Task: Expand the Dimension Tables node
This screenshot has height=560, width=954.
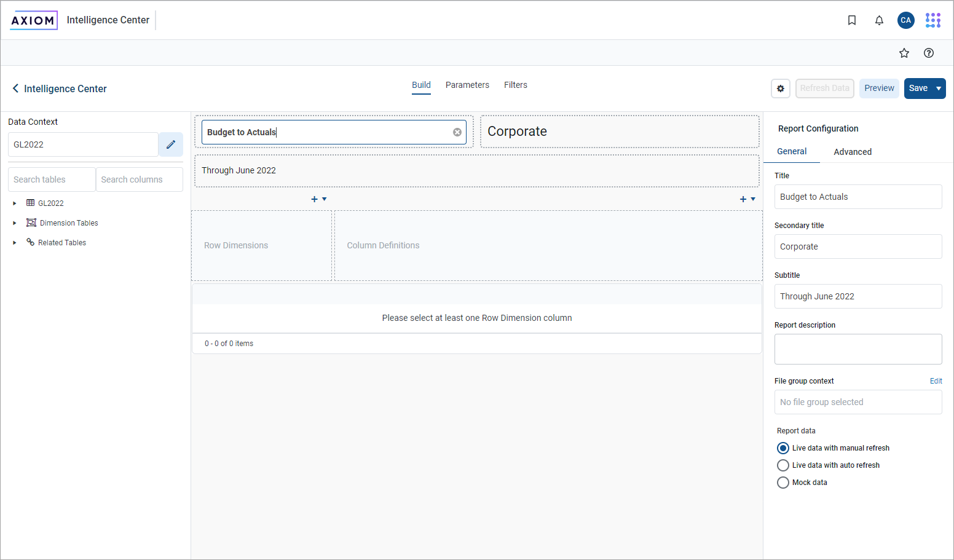Action: pos(15,223)
